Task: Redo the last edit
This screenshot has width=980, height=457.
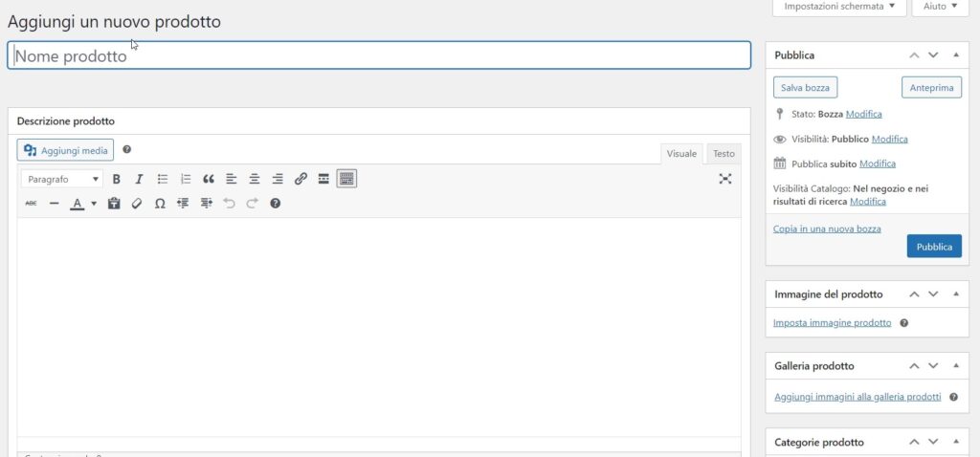Action: 252,204
